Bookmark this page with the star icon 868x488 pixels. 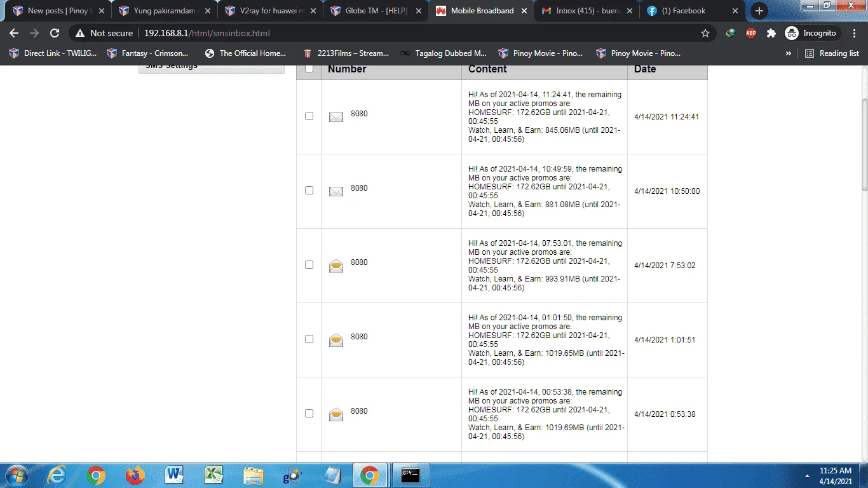[705, 33]
